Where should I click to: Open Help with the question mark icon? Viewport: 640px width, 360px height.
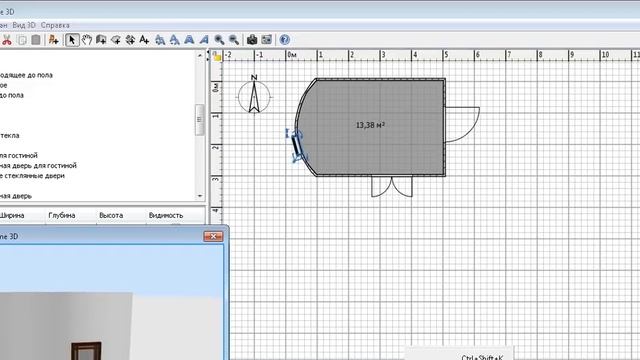[x=284, y=40]
